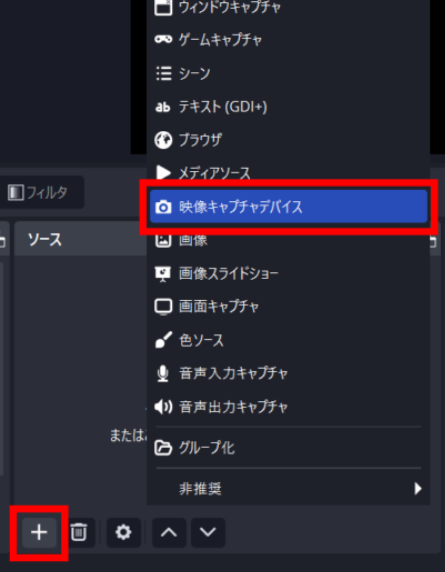
Task: Click the plus button to add a source
Action: click(39, 532)
